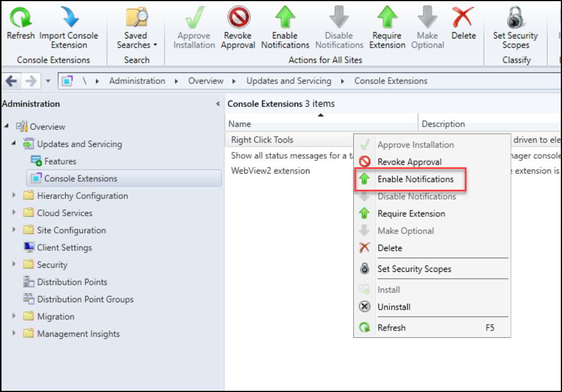The height and width of the screenshot is (392, 562).
Task: Click Console Extensions in the breadcrumb
Action: [391, 81]
